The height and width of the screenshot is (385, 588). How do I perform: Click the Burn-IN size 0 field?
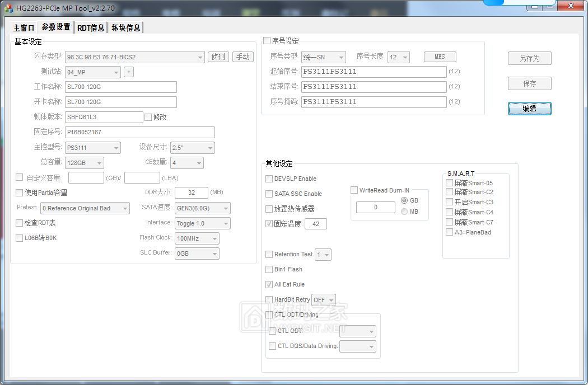pos(376,207)
